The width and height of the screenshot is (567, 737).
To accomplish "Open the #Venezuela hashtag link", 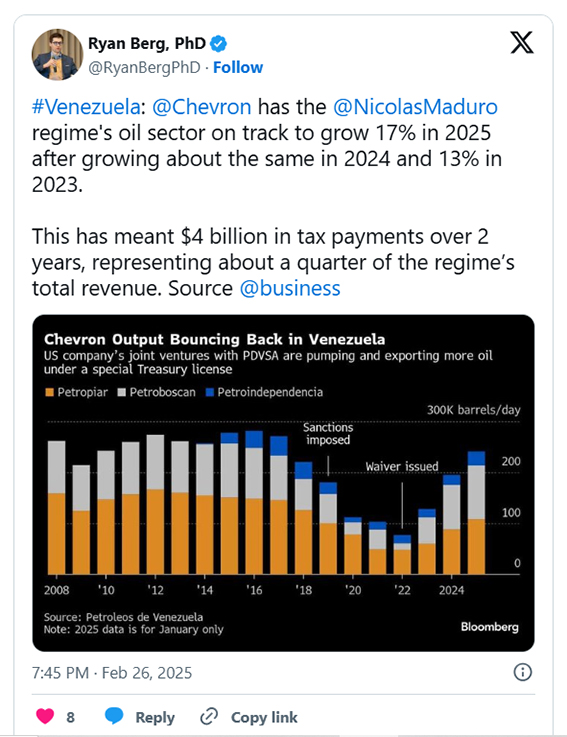I will 86,107.
